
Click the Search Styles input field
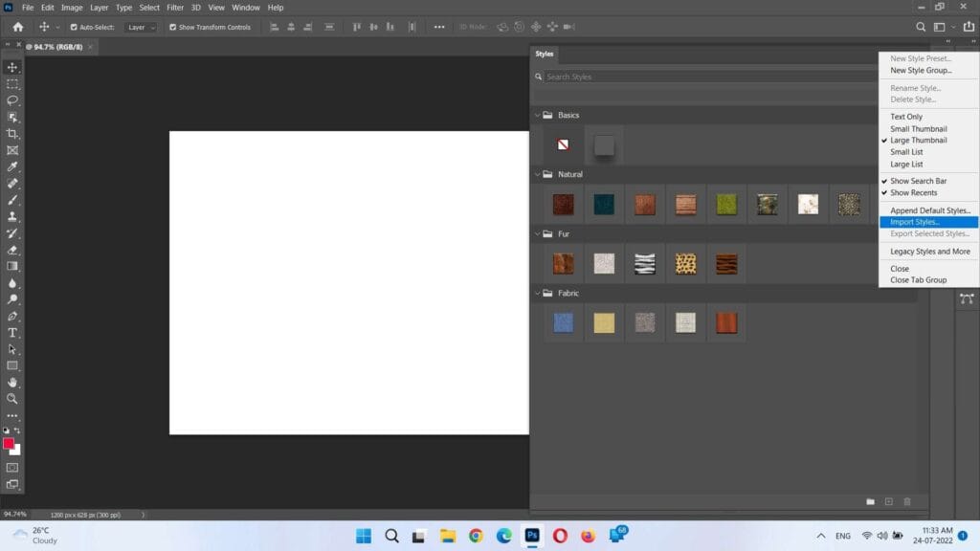pos(708,77)
